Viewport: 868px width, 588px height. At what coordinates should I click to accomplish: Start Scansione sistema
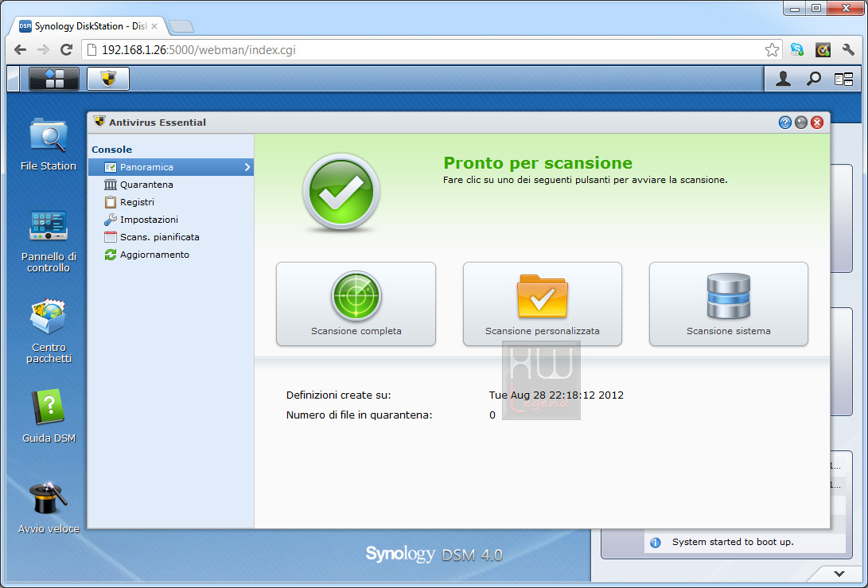(729, 304)
